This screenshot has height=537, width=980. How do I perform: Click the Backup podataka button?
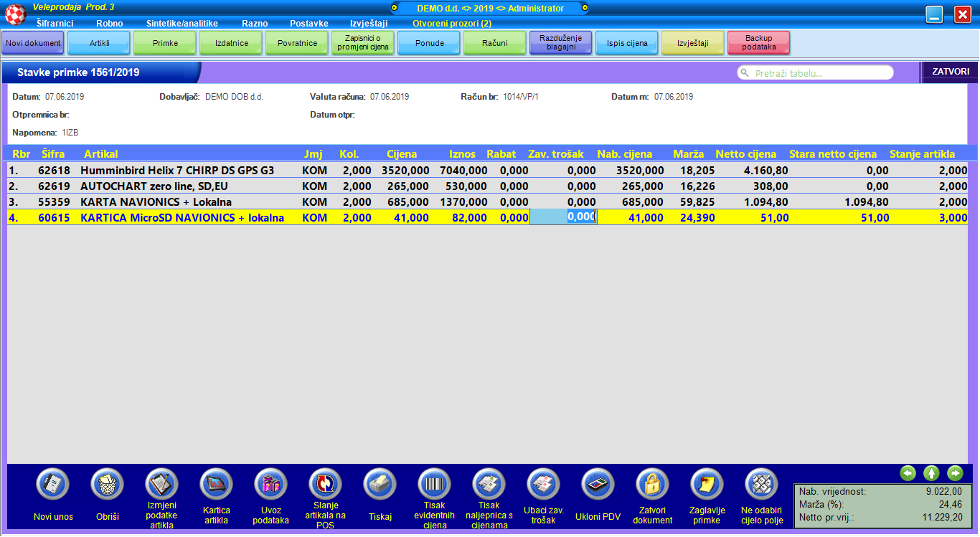pos(758,43)
